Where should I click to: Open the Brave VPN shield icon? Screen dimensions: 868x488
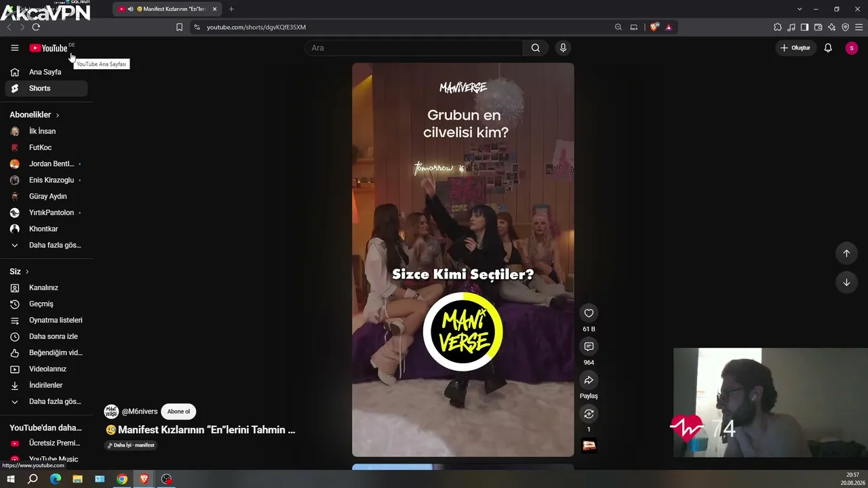click(x=845, y=27)
